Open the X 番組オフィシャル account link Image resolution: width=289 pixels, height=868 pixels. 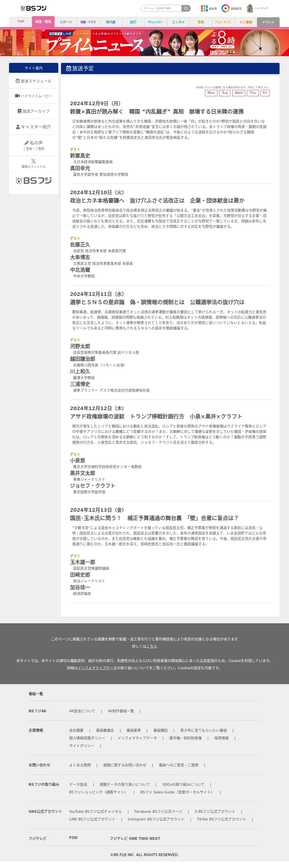(x=34, y=163)
